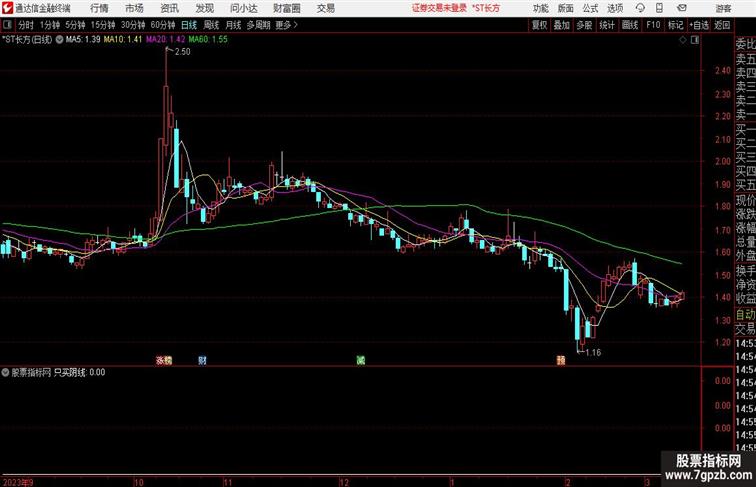The height and width of the screenshot is (487, 756).
Task: Click the 自动 label in the right panel
Action: tap(745, 315)
